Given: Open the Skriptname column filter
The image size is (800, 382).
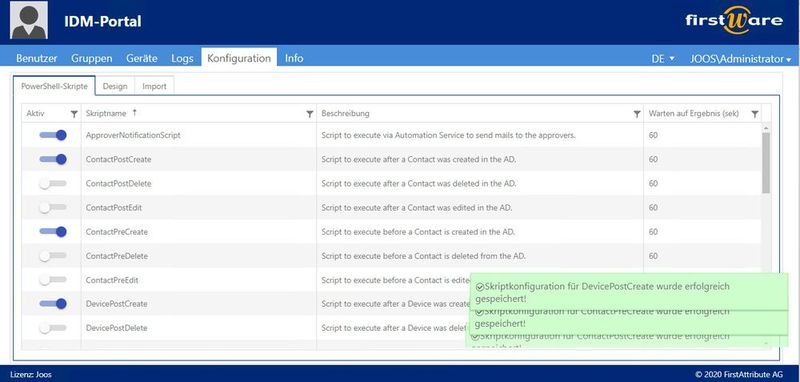Looking at the screenshot, I should pos(309,114).
